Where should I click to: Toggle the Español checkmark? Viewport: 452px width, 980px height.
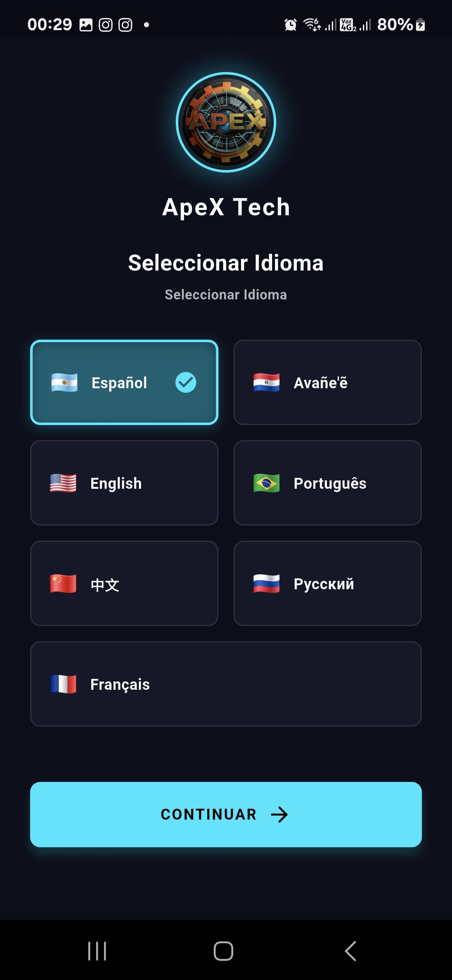tap(186, 382)
